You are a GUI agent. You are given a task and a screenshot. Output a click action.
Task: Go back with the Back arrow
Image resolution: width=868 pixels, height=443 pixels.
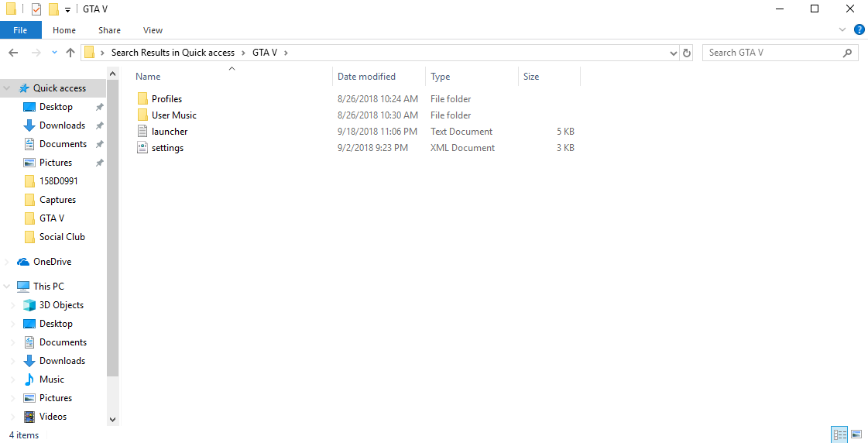13,53
